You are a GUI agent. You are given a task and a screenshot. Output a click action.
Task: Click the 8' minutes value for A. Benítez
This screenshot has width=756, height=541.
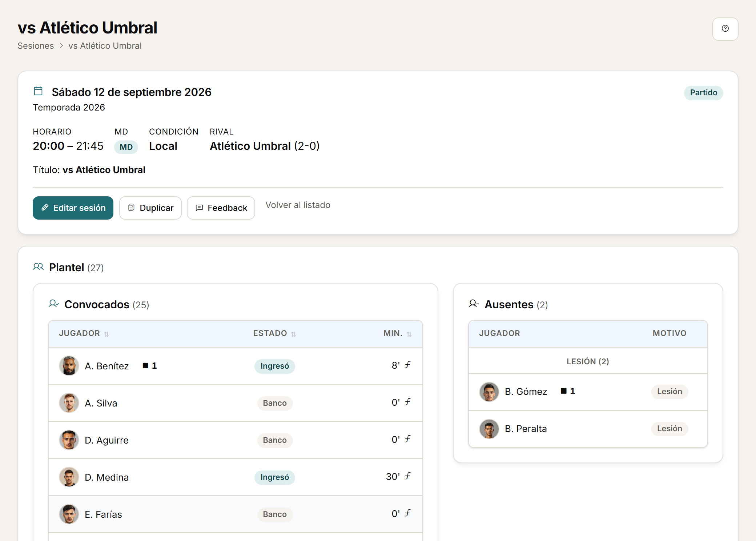tap(396, 365)
